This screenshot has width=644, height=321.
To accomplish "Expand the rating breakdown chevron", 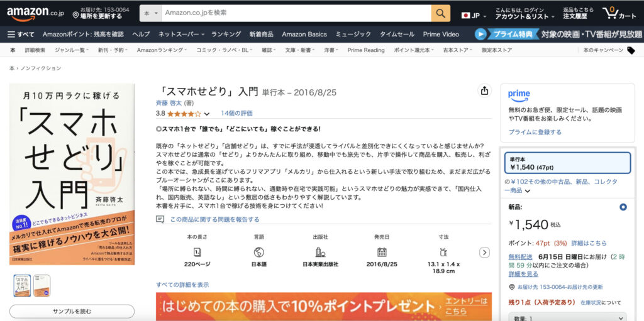I will click(x=206, y=114).
